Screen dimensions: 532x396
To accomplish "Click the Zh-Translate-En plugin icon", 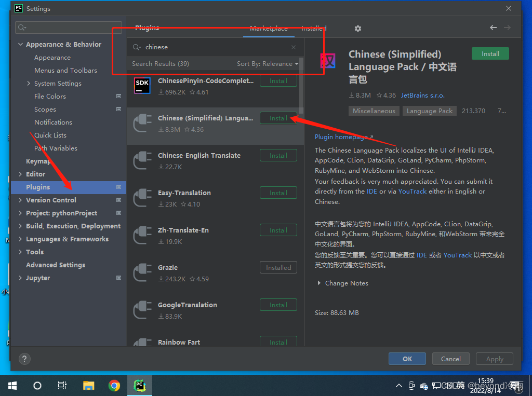I will (142, 235).
